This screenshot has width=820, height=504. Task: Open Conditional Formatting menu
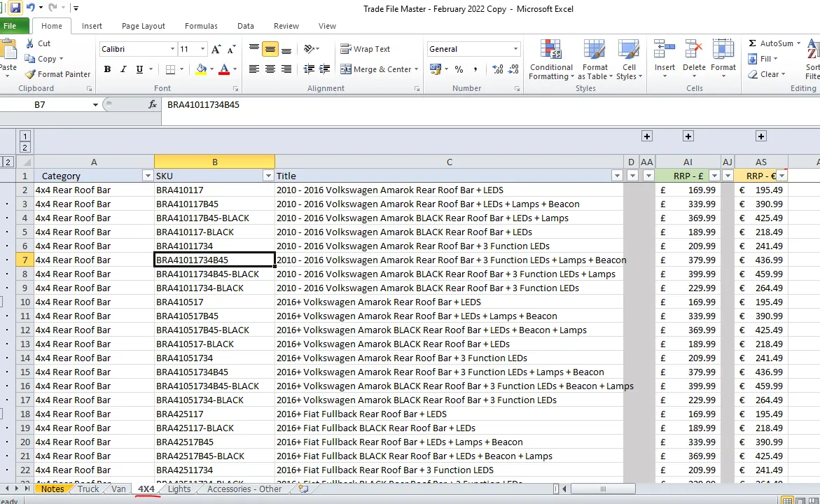(x=551, y=60)
